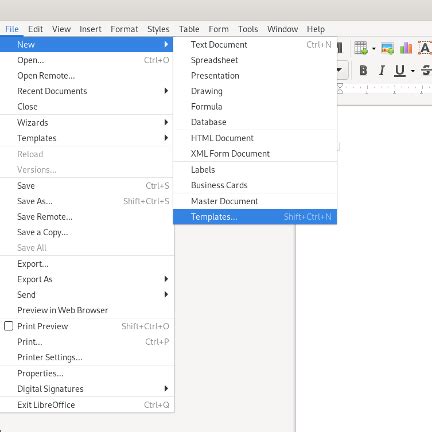
Task: Open the File menu
Action: coord(12,29)
